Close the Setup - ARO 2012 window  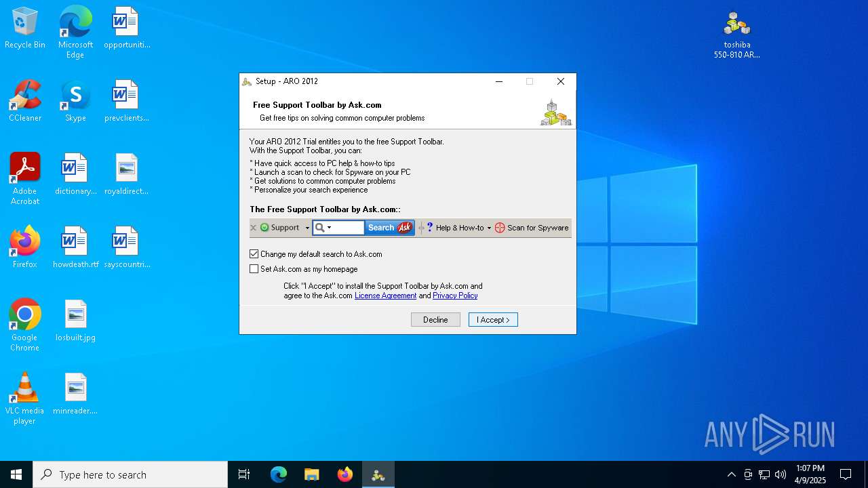point(561,81)
